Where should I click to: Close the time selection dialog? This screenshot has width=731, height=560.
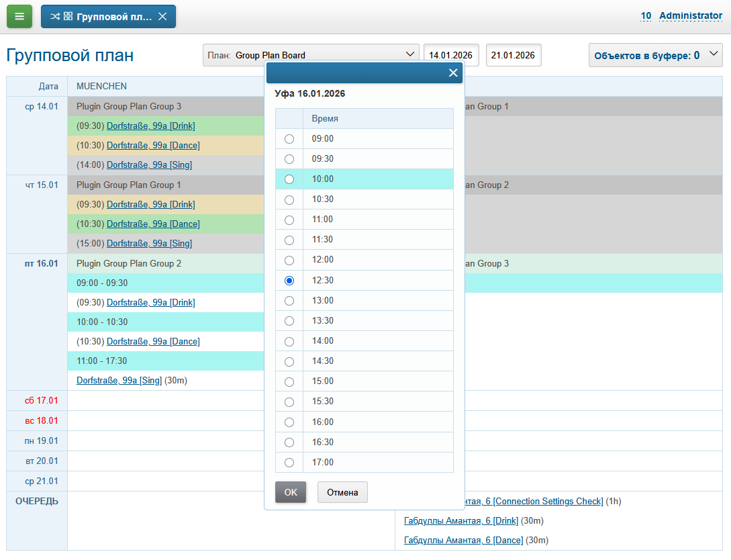coord(453,73)
